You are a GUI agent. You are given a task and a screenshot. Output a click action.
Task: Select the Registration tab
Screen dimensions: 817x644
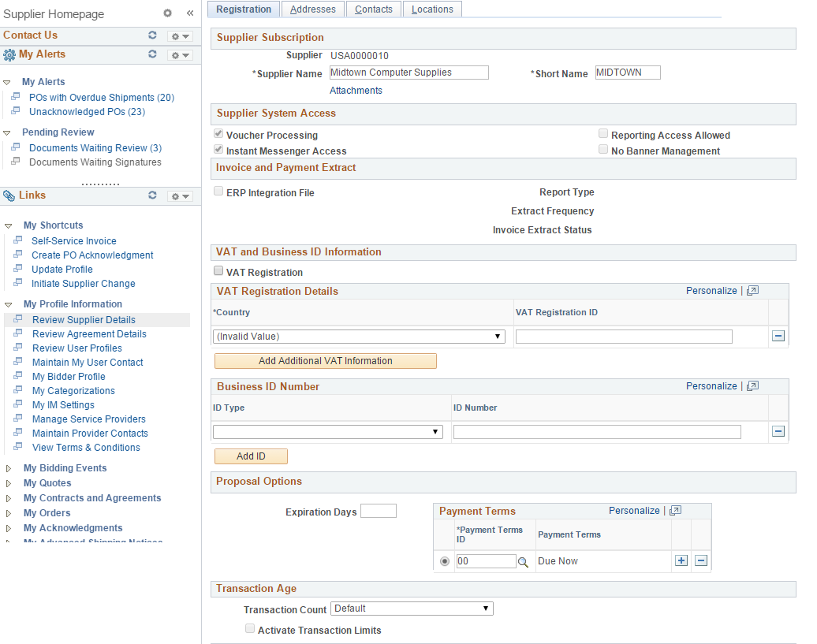[x=244, y=9]
